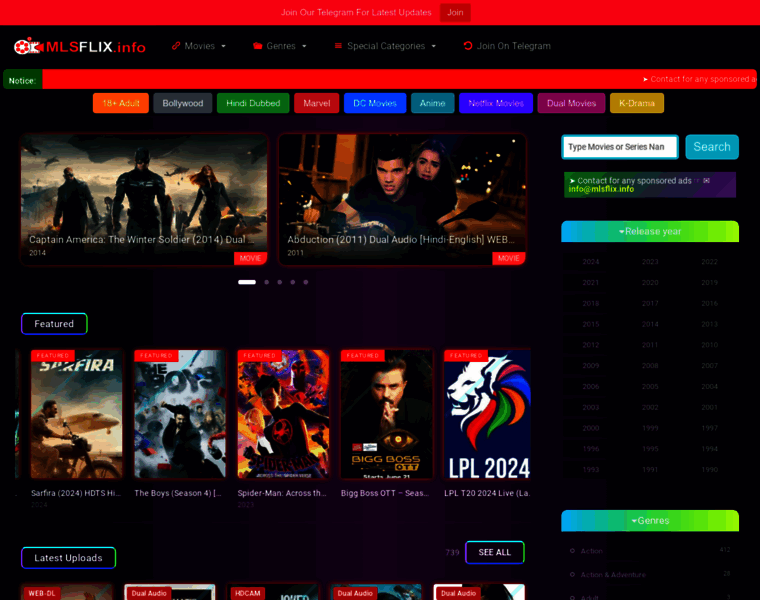The width and height of the screenshot is (760, 600).
Task: Open the LPL 2024 featured poster
Action: pyautogui.click(x=487, y=414)
